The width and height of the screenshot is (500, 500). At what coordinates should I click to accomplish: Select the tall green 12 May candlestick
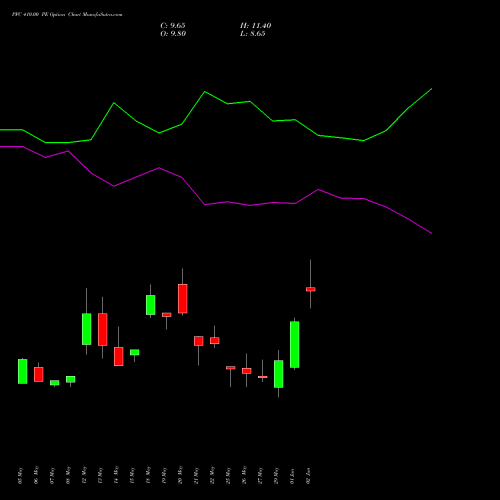[87, 329]
